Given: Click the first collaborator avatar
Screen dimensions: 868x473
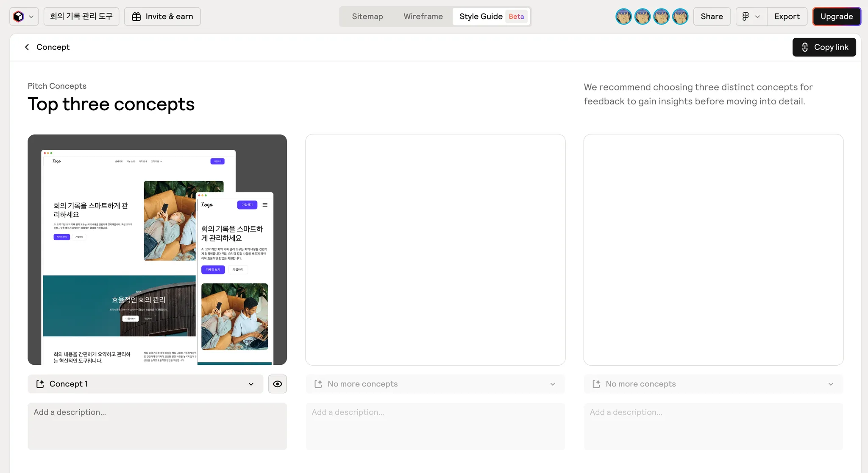Looking at the screenshot, I should 623,17.
